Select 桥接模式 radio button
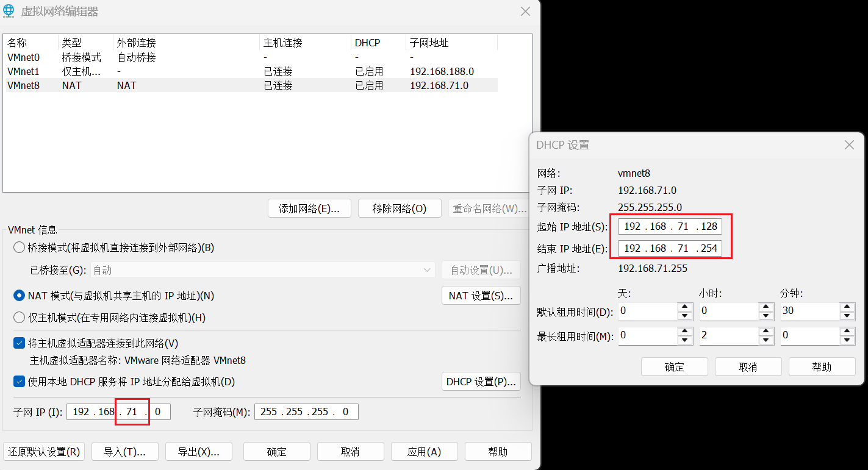The height and width of the screenshot is (470, 868). 19,247
